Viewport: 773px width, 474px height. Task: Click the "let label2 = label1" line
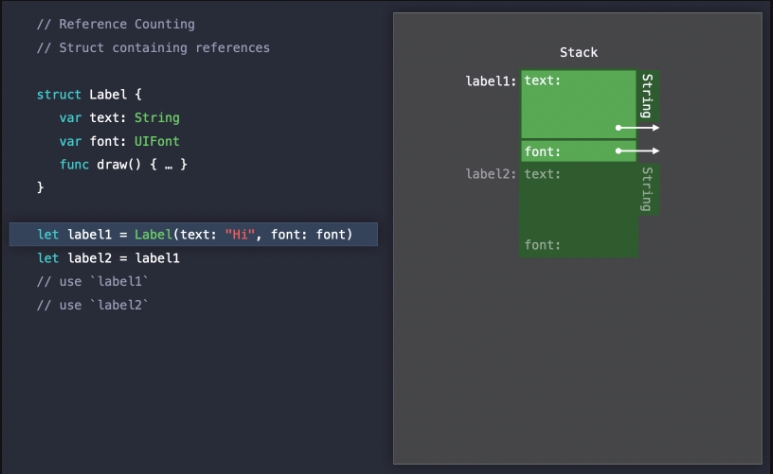(x=108, y=258)
